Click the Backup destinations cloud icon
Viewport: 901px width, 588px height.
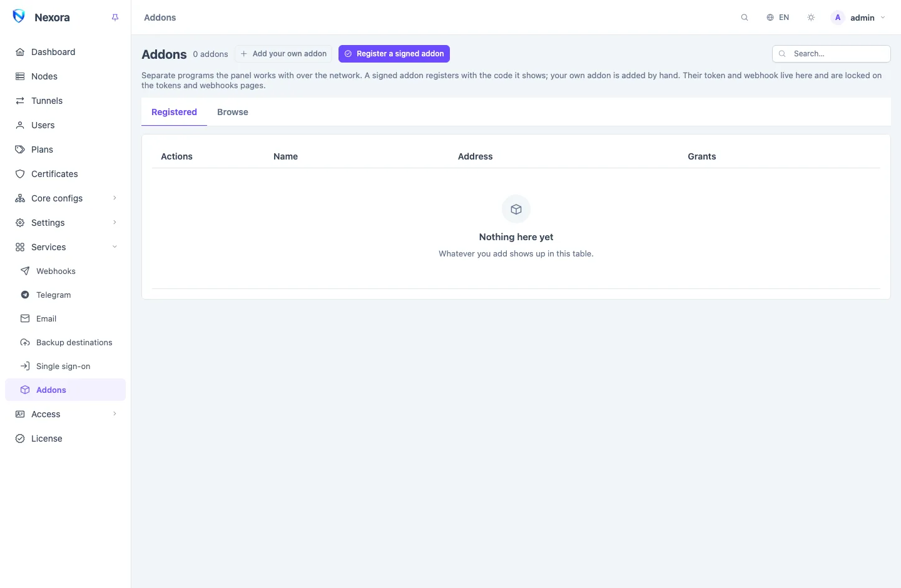pyautogui.click(x=25, y=342)
